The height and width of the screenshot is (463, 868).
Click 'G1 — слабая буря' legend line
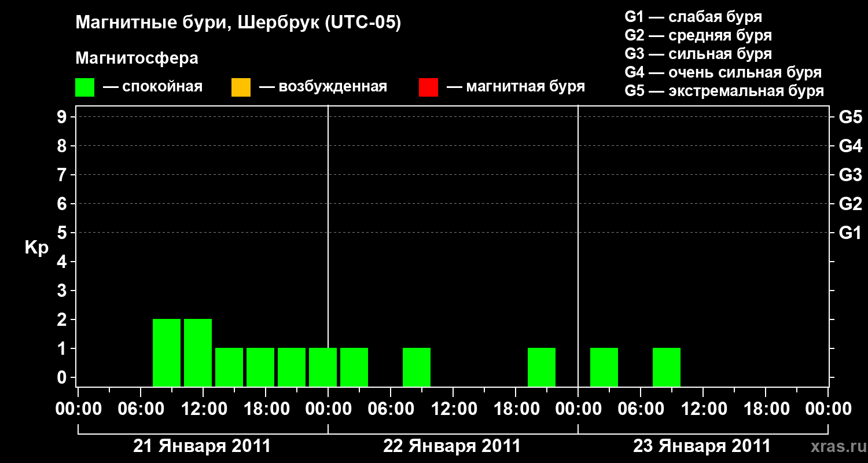[x=693, y=17]
